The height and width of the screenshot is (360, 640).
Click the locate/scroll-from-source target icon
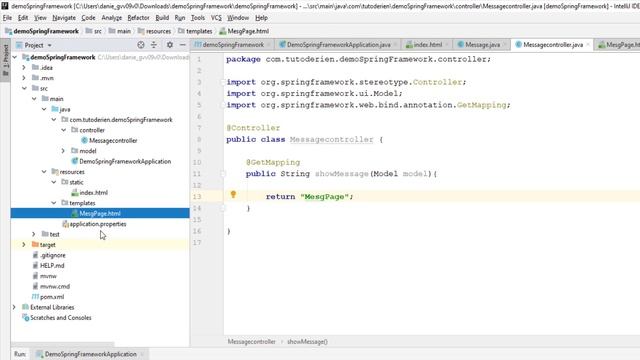click(x=141, y=45)
